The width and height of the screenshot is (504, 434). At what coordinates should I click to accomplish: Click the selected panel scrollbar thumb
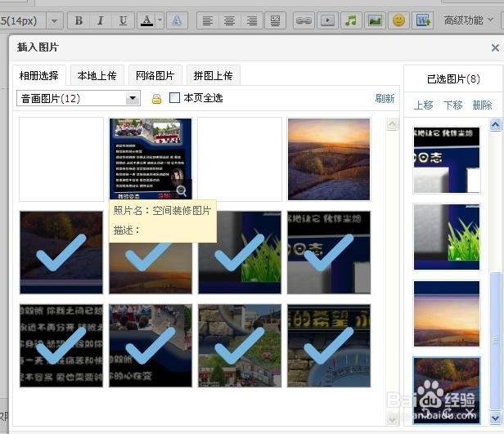pos(495,340)
